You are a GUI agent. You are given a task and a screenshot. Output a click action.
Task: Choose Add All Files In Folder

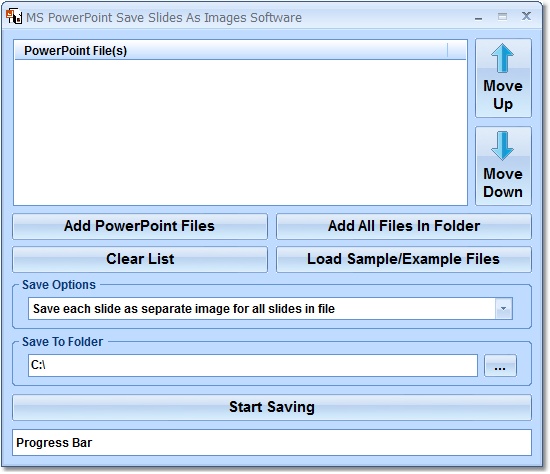click(x=404, y=226)
